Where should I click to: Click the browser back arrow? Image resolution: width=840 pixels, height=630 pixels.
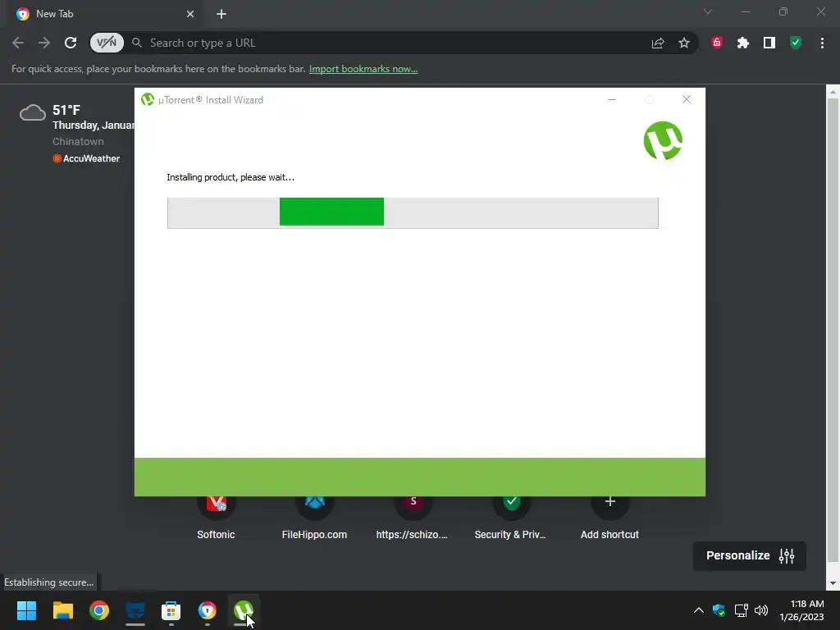coord(18,43)
